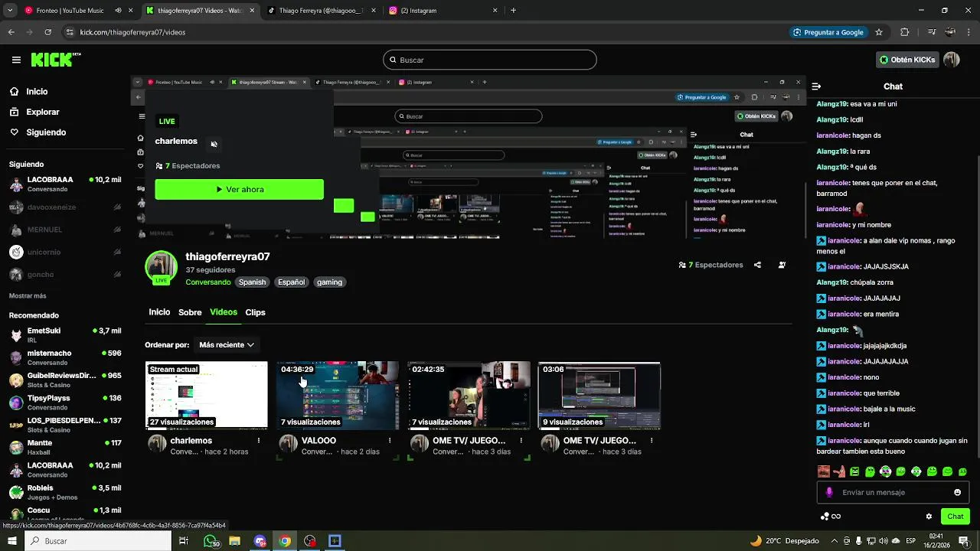This screenshot has width=980, height=551.
Task: Insert the Patrick pointing emote
Action: (x=839, y=471)
